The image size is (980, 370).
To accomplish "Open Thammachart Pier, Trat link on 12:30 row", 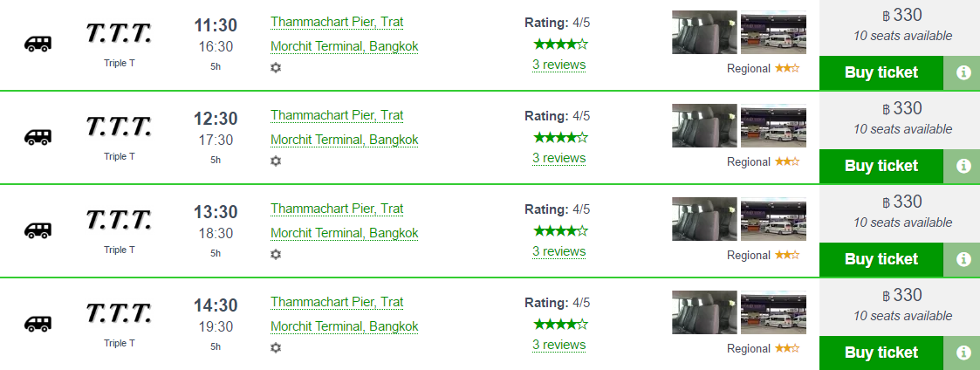I will (x=337, y=115).
